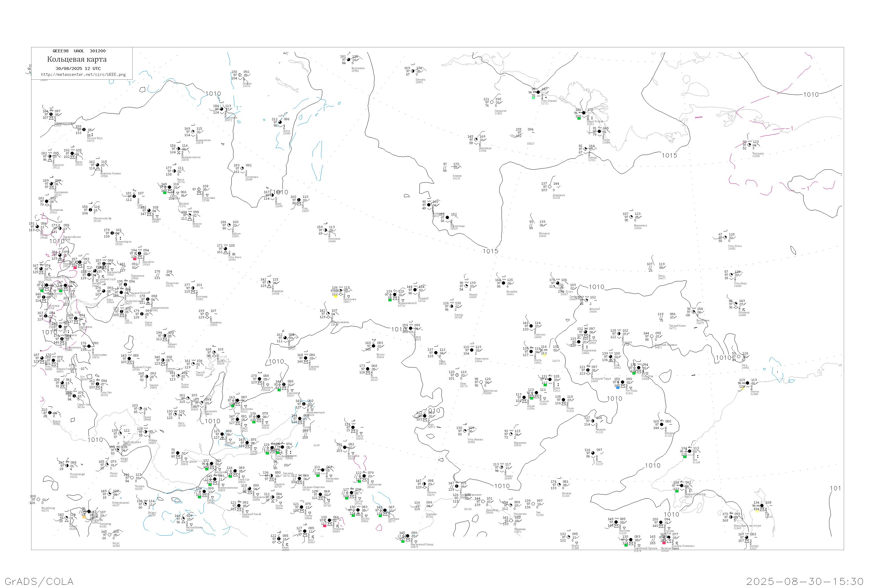882x588 pixels.
Task: Click the empty sky circle above Охотский Перевоз
Action: pos(652,336)
